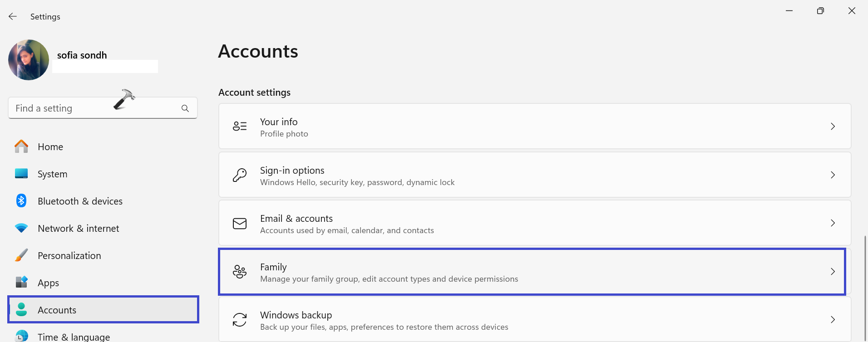
Task: Click the Personalization paintbrush icon
Action: coord(21,255)
